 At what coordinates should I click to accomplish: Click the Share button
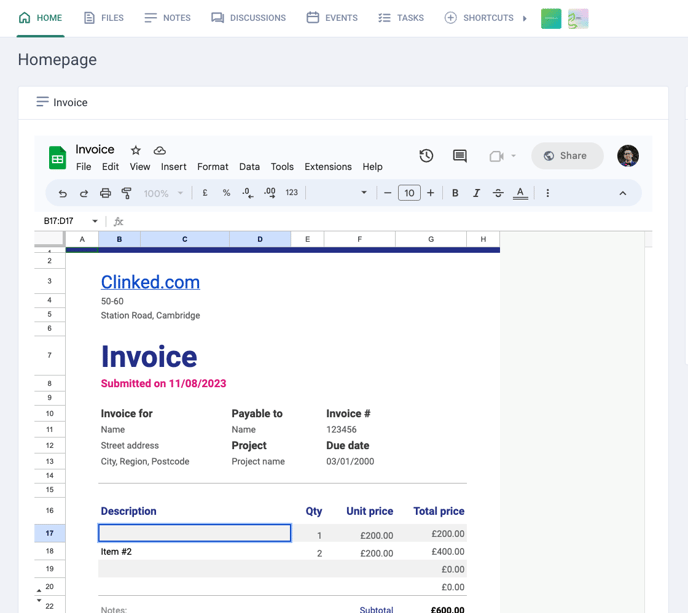click(567, 156)
